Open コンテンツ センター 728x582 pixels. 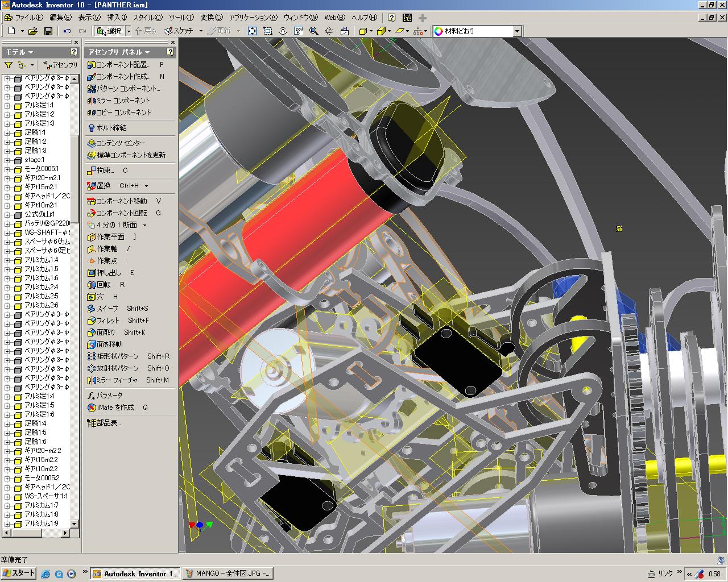pyautogui.click(x=117, y=143)
